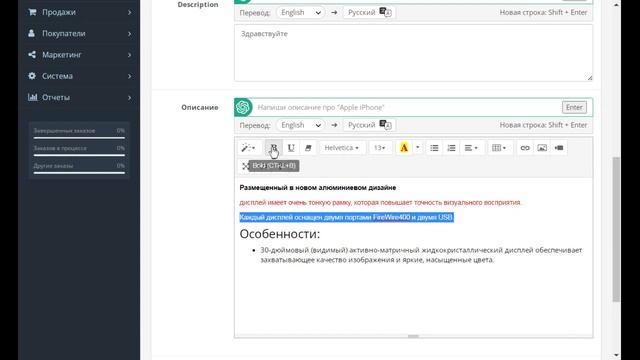Click the scrollbar up arrow
Viewport: 640px width, 360px height.
[616, 4]
